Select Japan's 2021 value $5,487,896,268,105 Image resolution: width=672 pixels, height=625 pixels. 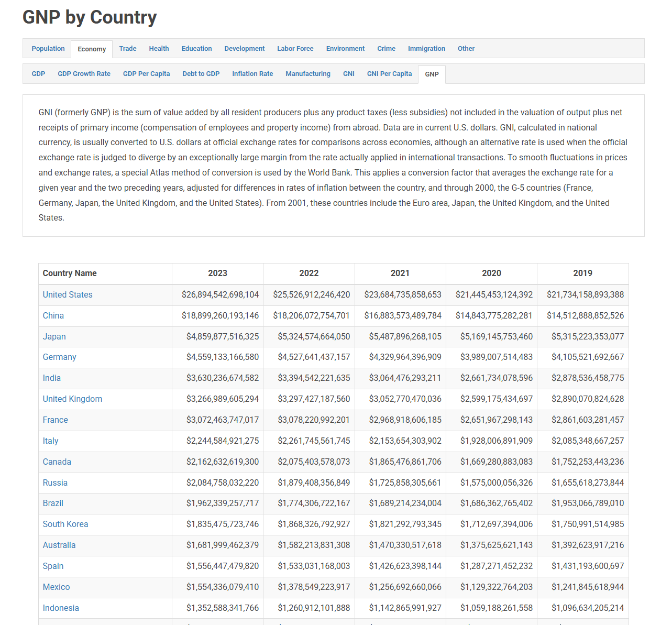pyautogui.click(x=405, y=336)
